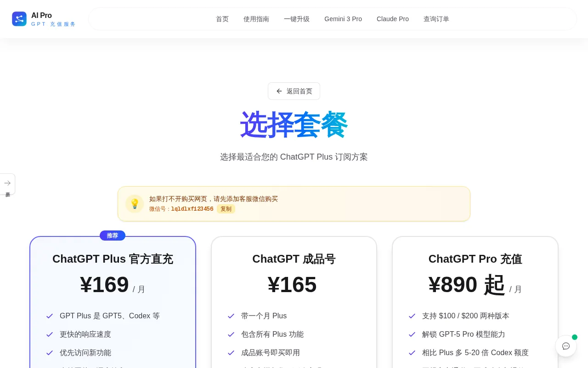Copy the WeChat ID with 复制 button

coord(226,209)
